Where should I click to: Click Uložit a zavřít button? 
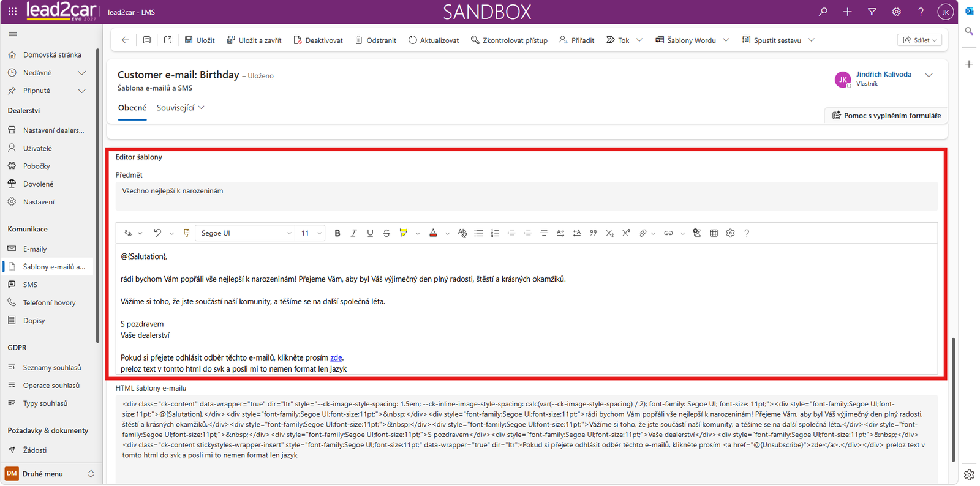[254, 40]
